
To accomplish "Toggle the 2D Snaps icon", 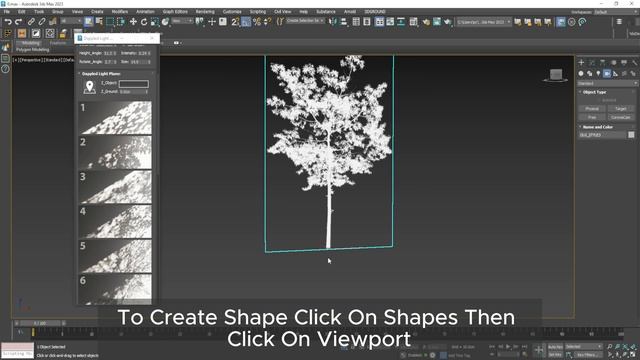I will [235, 22].
